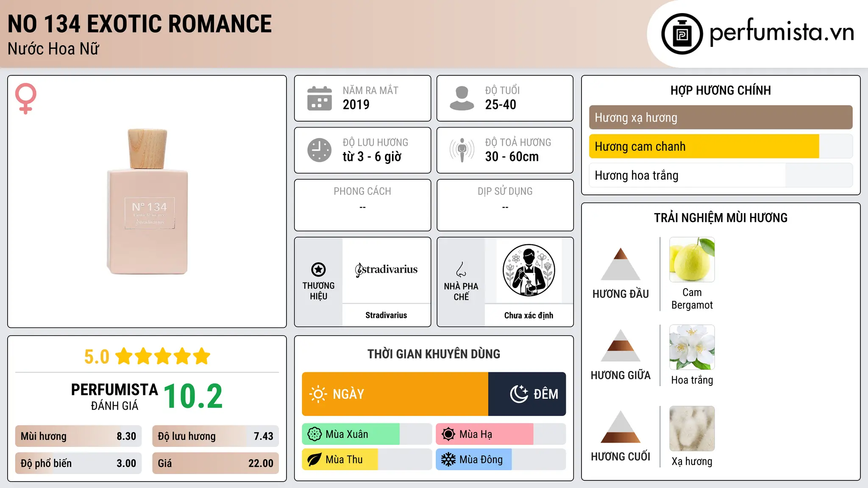Click the autumn leaf icon
The image size is (868, 488).
314,460
